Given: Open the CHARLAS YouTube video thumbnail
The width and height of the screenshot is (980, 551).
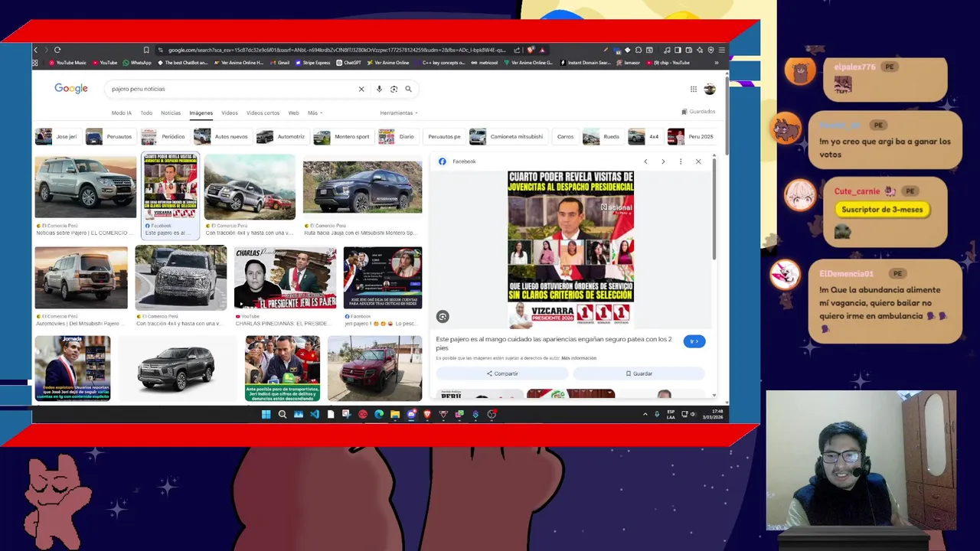Looking at the screenshot, I should click(285, 277).
